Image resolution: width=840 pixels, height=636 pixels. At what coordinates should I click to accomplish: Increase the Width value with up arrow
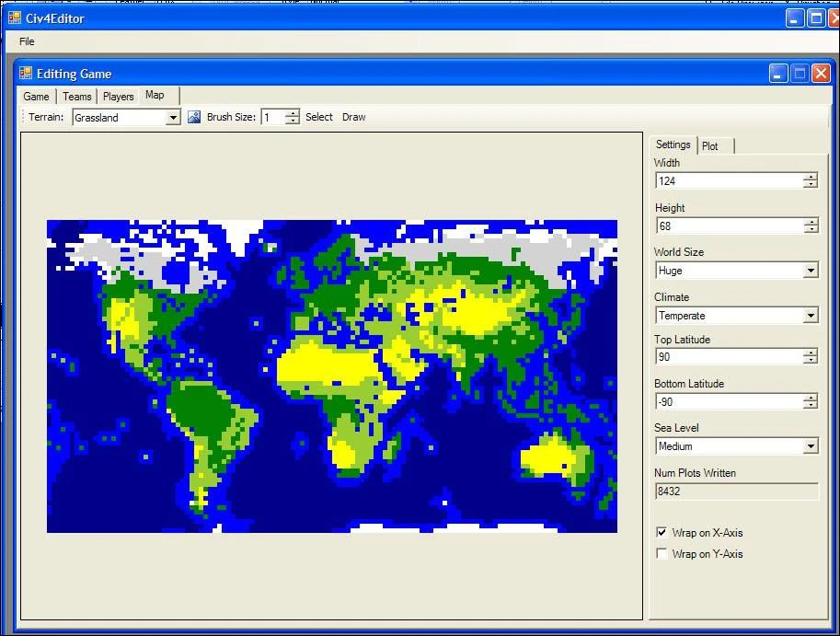[x=810, y=177]
